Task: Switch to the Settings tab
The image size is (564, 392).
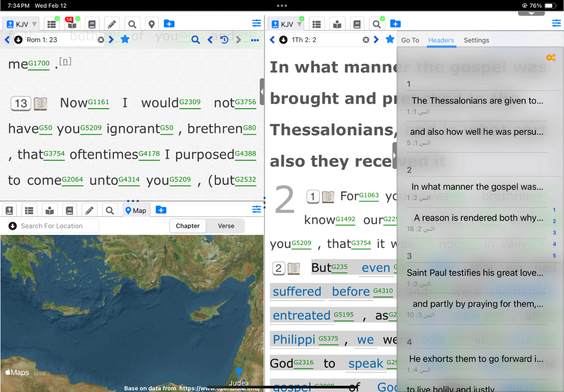Action: click(476, 40)
